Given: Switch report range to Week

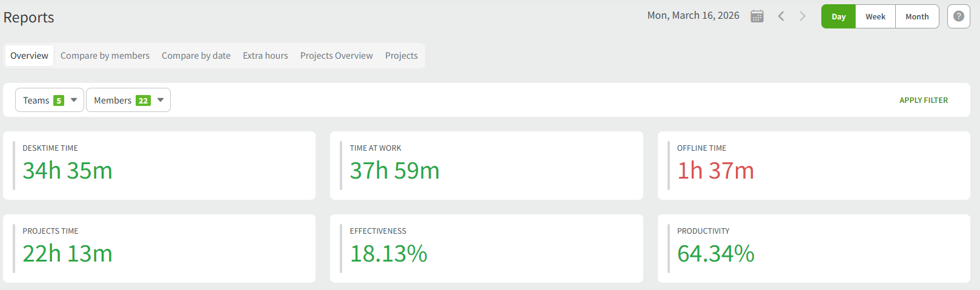Looking at the screenshot, I should (875, 16).
